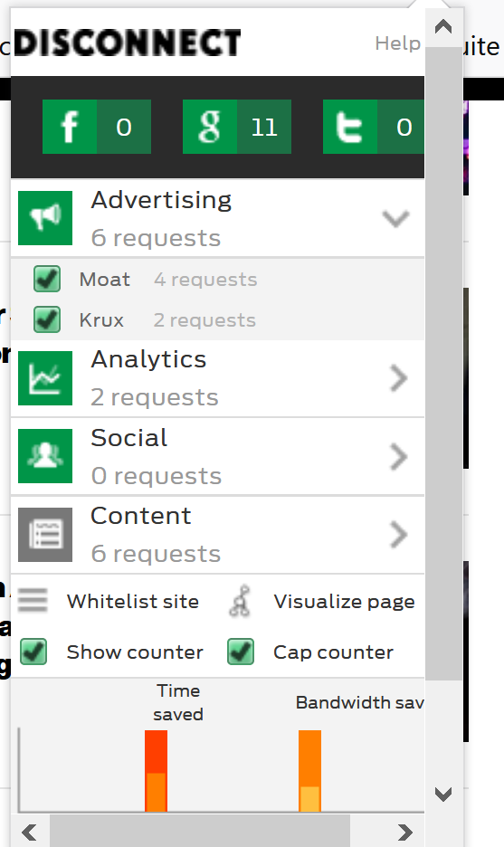Click the vertical scrollbar down arrow
Image resolution: width=504 pixels, height=847 pixels.
[443, 795]
